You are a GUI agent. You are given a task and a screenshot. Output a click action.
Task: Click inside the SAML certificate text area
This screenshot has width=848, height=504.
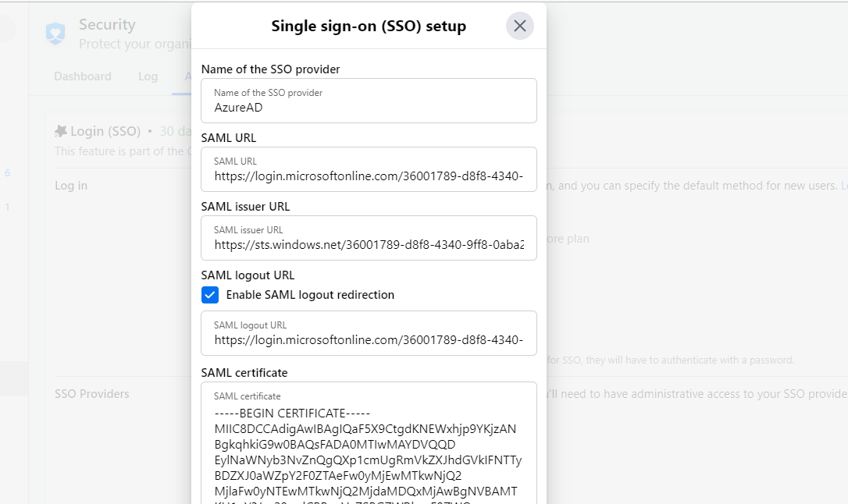pos(369,443)
